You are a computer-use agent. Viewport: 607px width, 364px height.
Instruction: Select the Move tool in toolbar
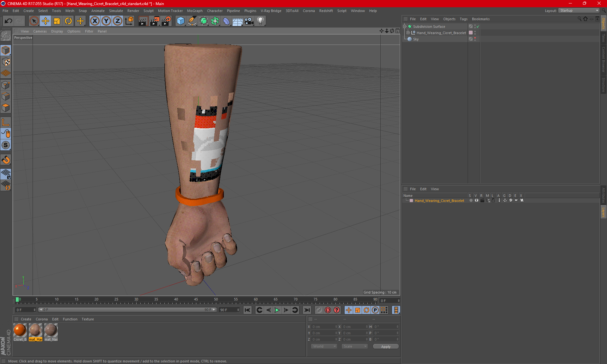point(46,21)
